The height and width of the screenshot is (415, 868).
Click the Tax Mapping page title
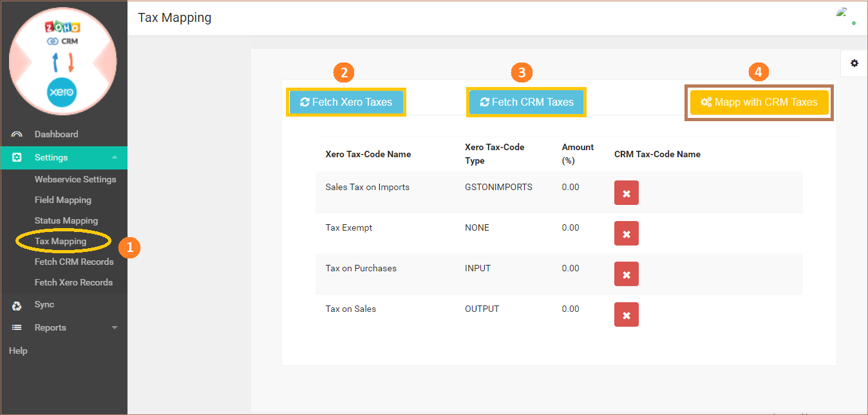[175, 17]
